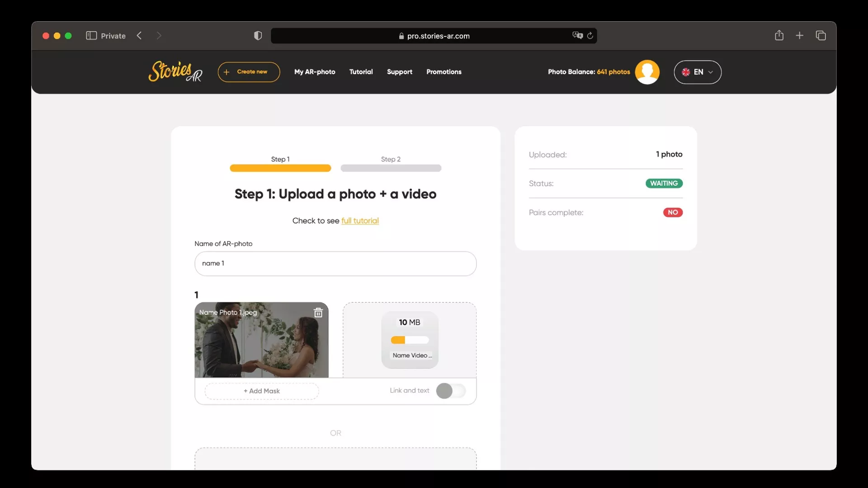
Task: Click the translate page icon in address bar
Action: pos(577,36)
